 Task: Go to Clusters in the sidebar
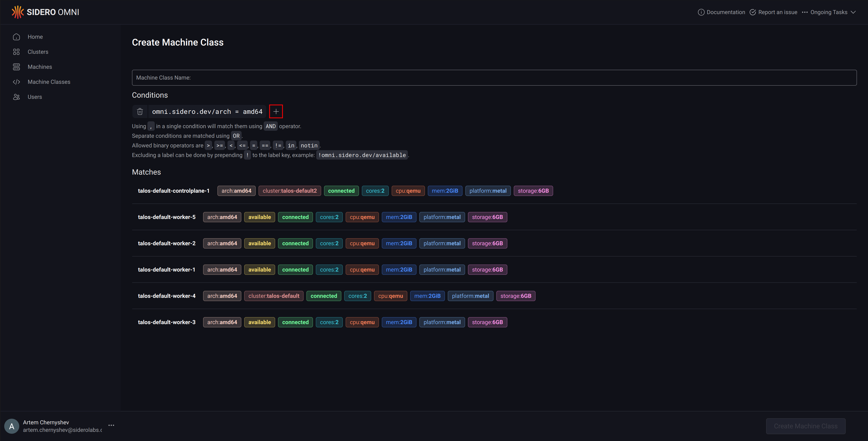(x=38, y=52)
